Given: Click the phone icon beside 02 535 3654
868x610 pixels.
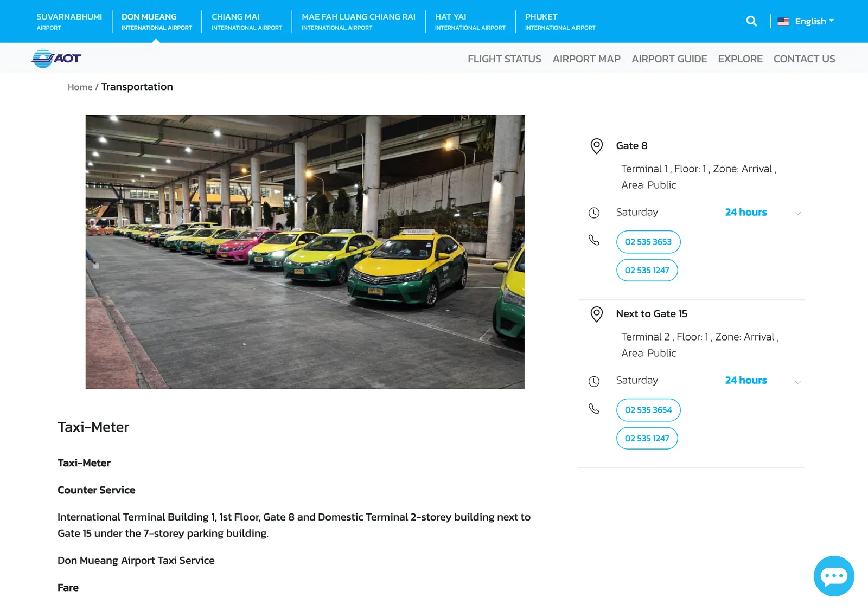Looking at the screenshot, I should tap(594, 408).
